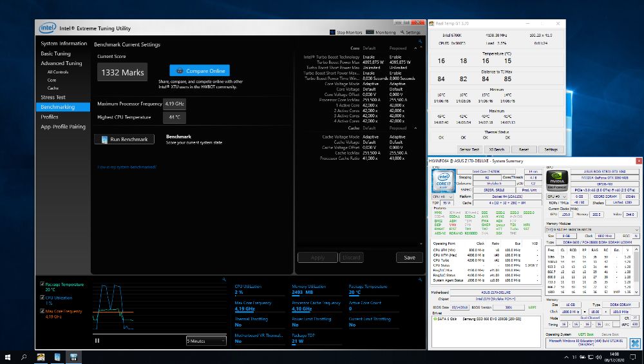Viewport: 644px width, 364px height.
Task: Click the Run Benchmark button
Action: tap(124, 139)
